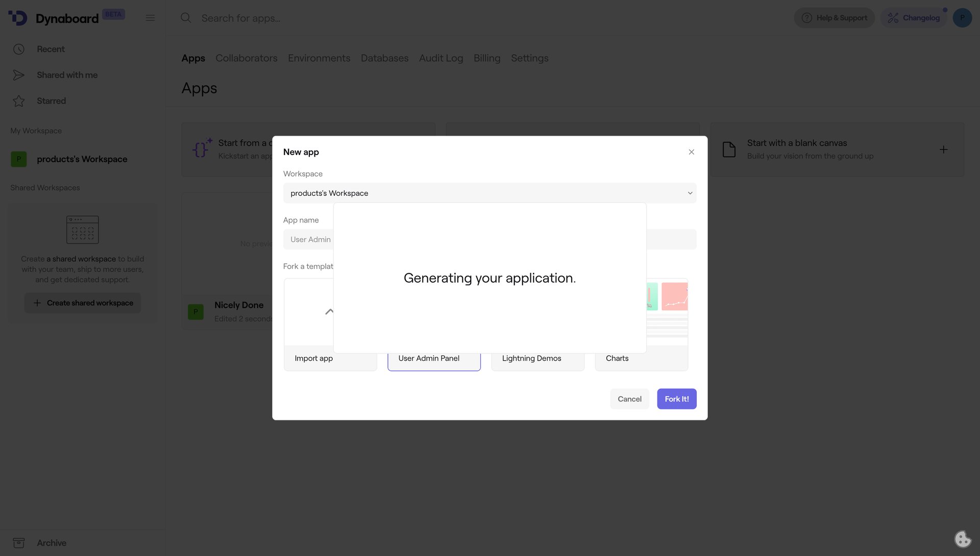Open Starred via the star icon

tap(19, 100)
